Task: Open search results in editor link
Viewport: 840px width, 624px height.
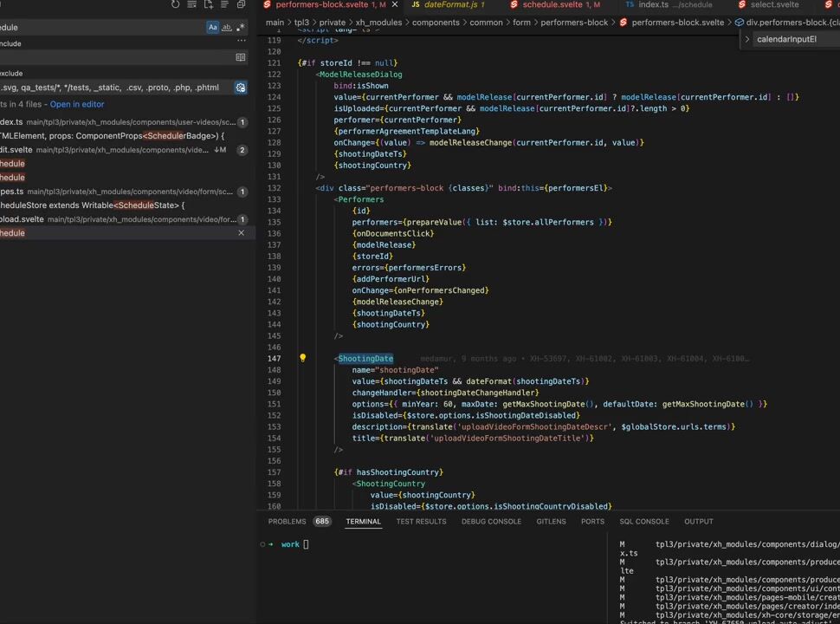Action: coord(77,104)
